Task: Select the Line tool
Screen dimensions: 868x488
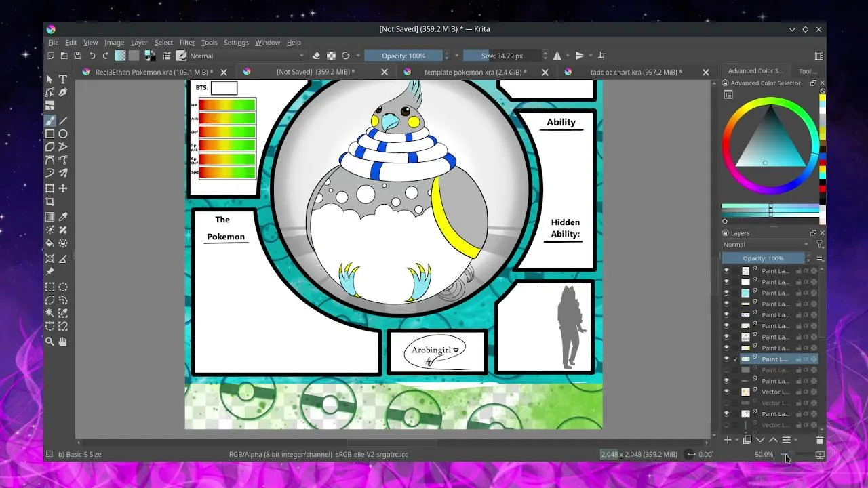Action: coord(63,121)
